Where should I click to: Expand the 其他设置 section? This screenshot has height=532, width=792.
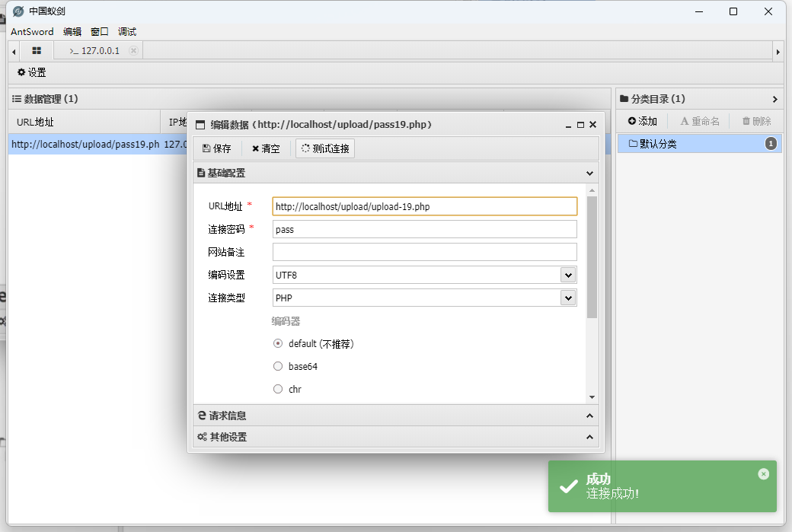(395, 437)
